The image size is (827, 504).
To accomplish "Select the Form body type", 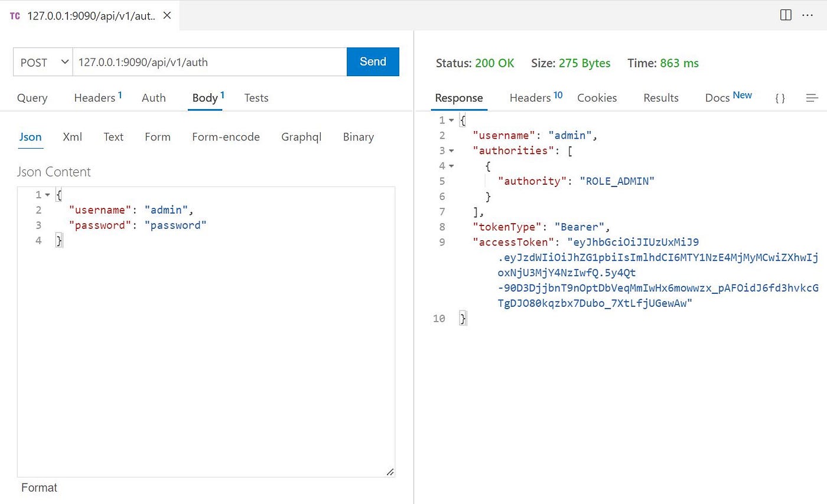I will [x=158, y=137].
